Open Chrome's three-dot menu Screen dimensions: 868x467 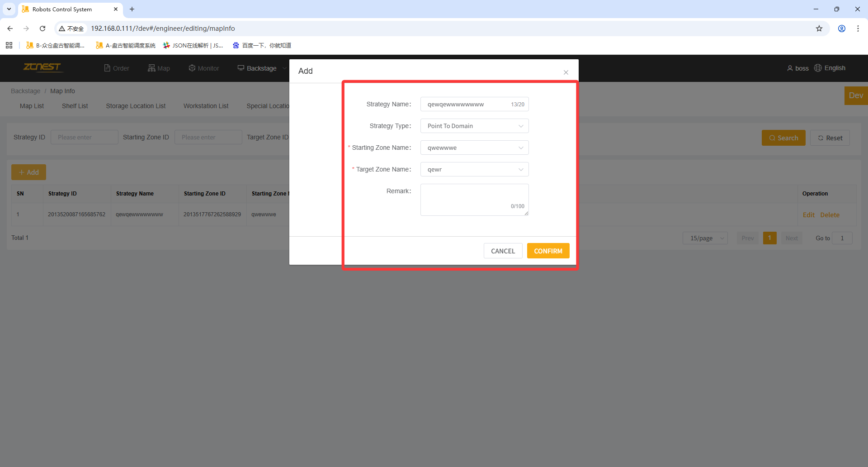click(x=858, y=29)
